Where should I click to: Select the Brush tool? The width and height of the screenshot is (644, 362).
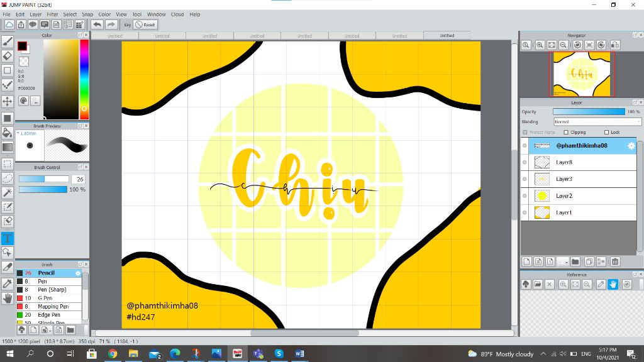click(x=8, y=41)
